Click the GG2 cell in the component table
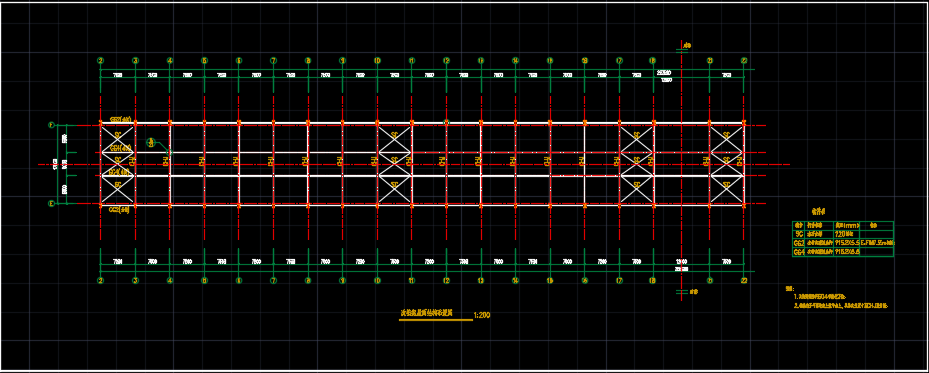This screenshot has height=373, width=929. 799,243
